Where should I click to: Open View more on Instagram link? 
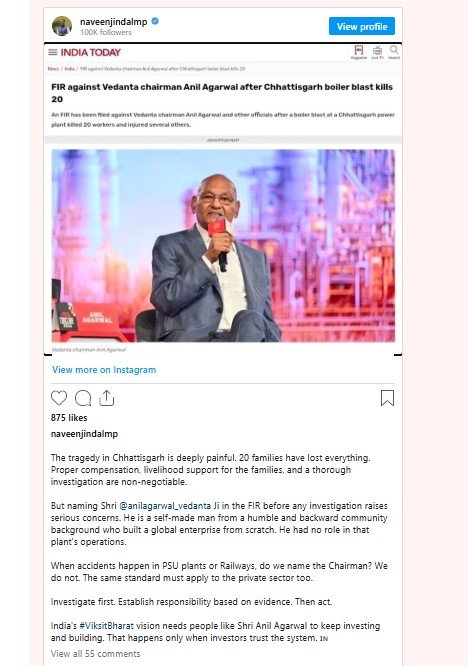pyautogui.click(x=104, y=370)
